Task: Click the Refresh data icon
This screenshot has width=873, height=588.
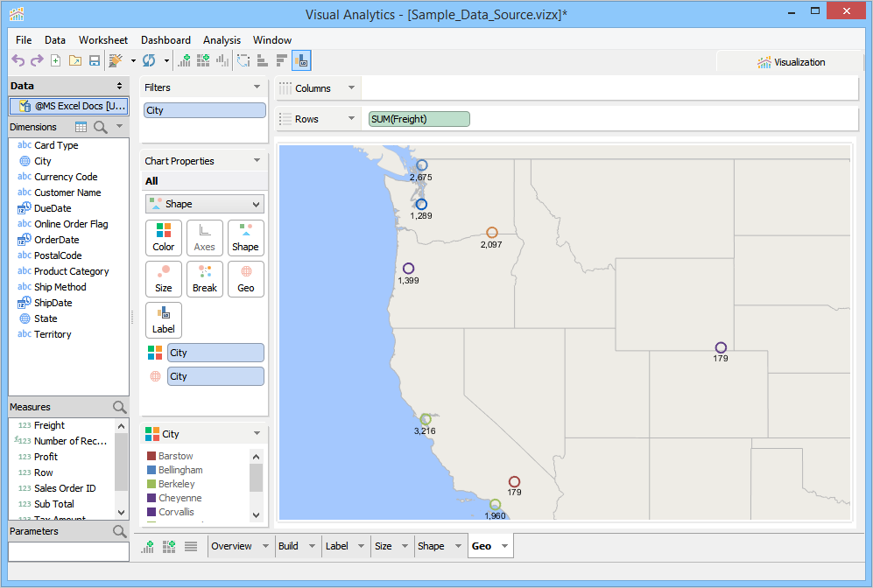Action: (x=149, y=60)
